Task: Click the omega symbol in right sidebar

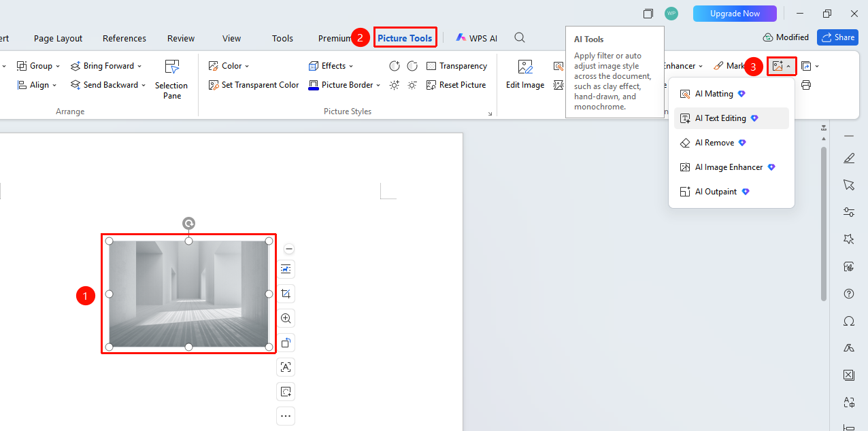Action: point(848,321)
